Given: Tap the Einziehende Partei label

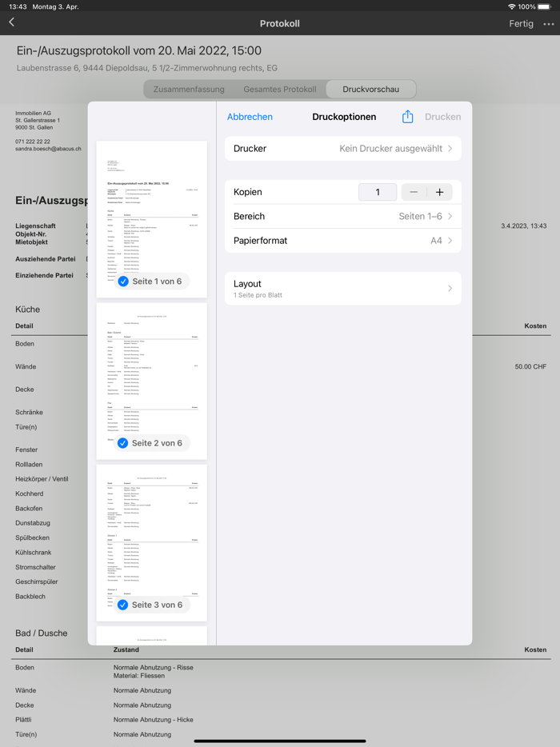Looking at the screenshot, I should click(x=44, y=275).
